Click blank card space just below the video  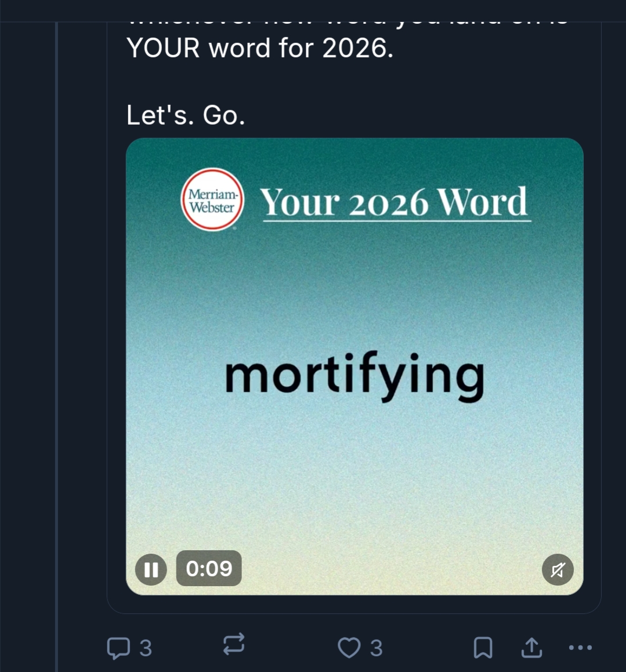[x=354, y=604]
